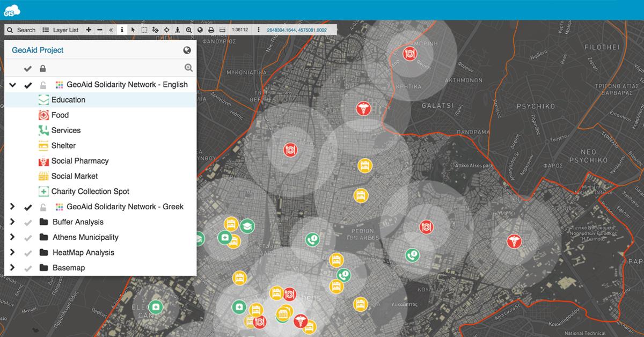Click the zoom out minus button

(x=99, y=30)
